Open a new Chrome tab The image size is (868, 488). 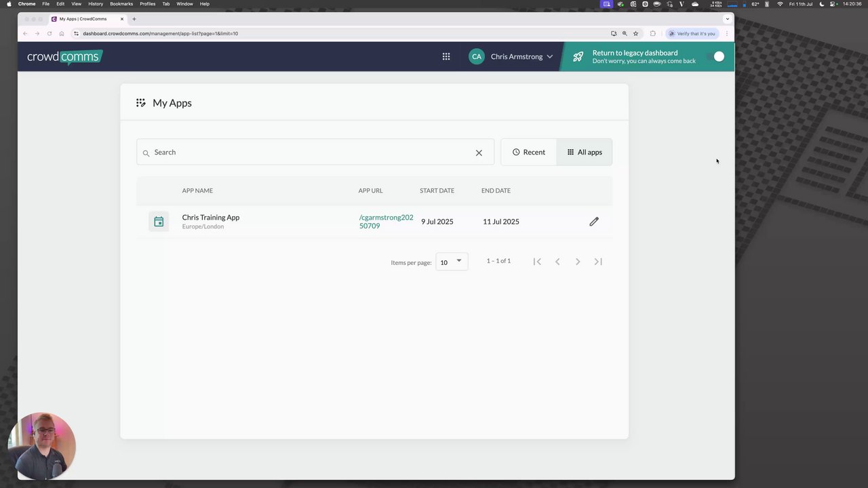point(134,19)
